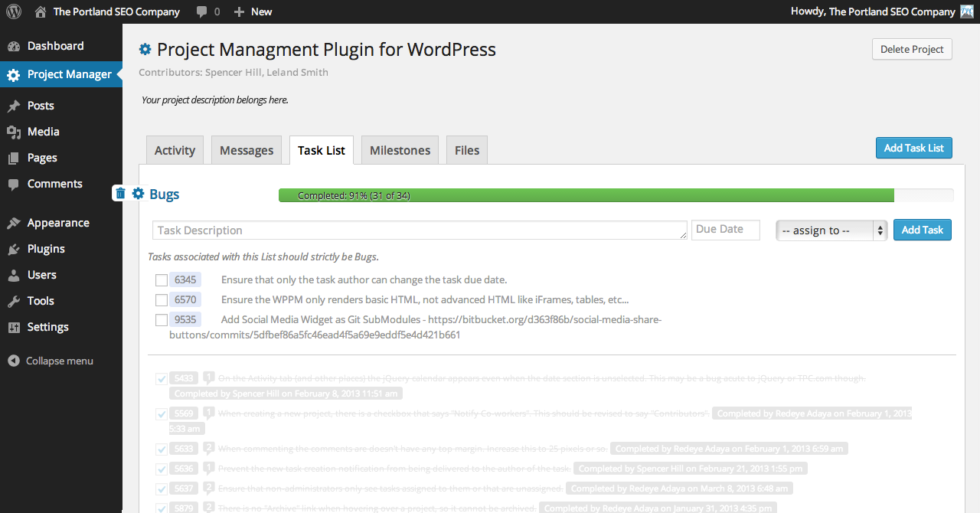Tick the checkbox for task 6570
This screenshot has height=513, width=980.
162,300
